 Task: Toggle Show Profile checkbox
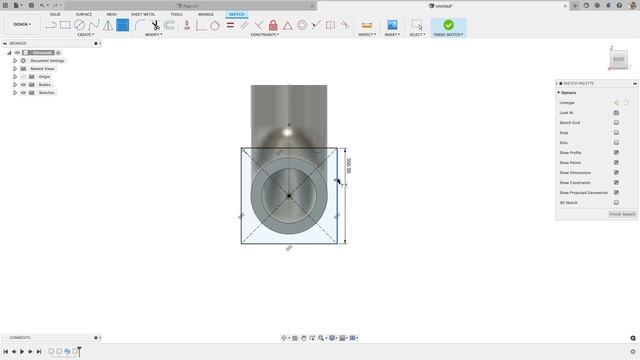pyautogui.click(x=616, y=153)
